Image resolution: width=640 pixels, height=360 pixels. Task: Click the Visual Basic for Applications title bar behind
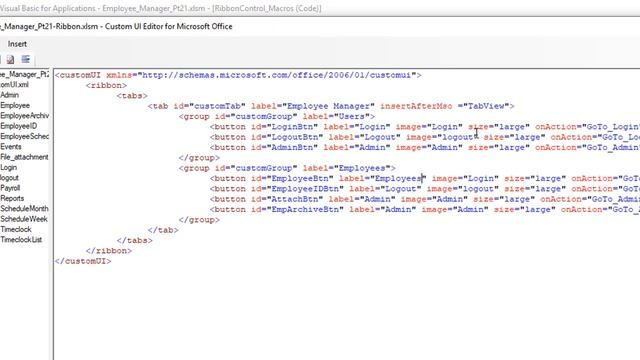[x=161, y=8]
